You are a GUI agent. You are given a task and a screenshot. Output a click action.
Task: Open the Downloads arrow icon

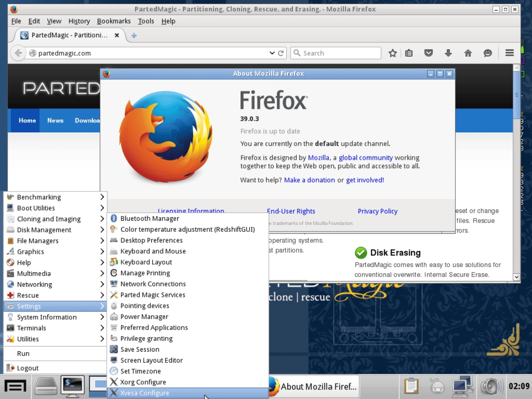point(448,53)
